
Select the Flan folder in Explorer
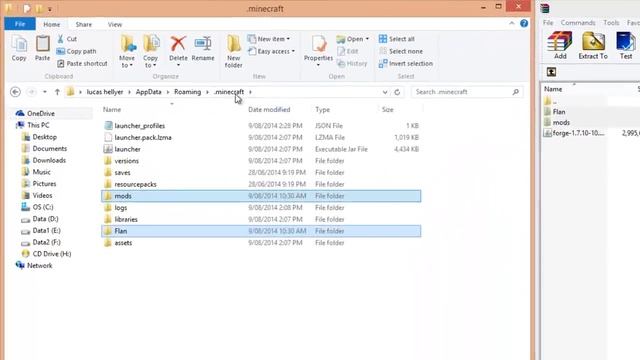pyautogui.click(x=261, y=231)
